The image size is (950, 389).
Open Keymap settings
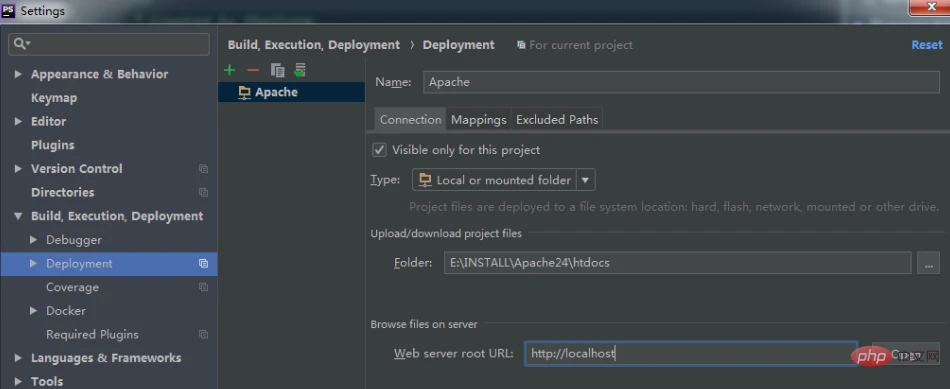click(x=54, y=98)
